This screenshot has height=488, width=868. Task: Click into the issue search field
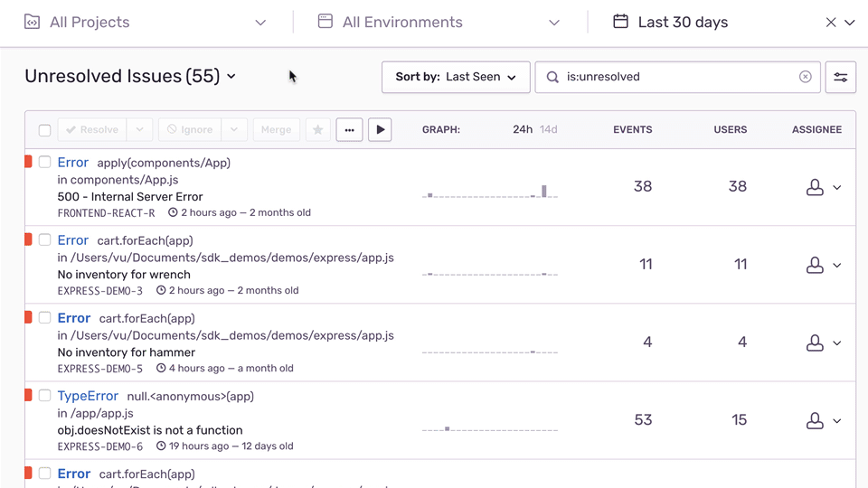tap(678, 77)
